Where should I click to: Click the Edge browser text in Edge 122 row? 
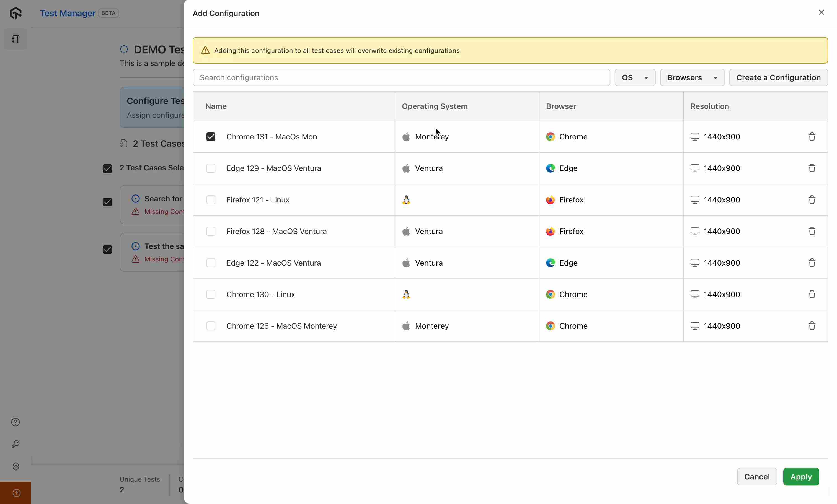tap(568, 263)
